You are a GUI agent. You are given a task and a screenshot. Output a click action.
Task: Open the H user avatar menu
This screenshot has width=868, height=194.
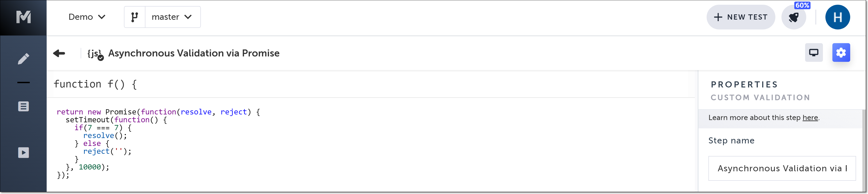[837, 17]
